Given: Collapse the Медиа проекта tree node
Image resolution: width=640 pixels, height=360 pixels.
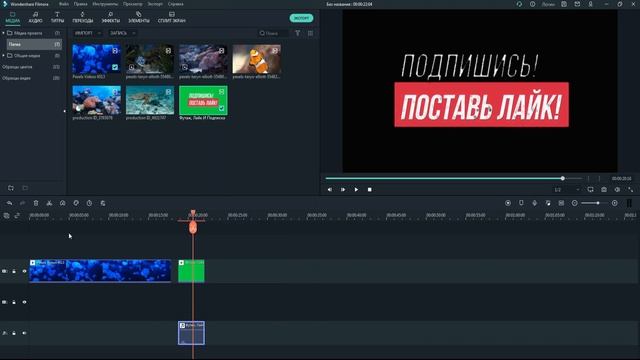Looking at the screenshot, I should click(3, 33).
